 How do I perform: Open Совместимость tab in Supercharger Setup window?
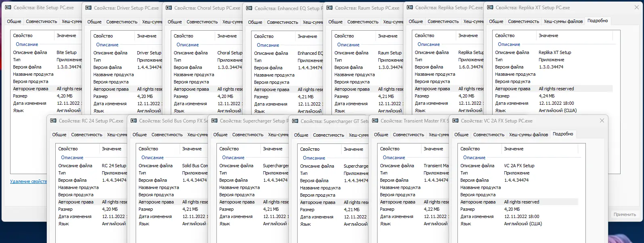248,135
